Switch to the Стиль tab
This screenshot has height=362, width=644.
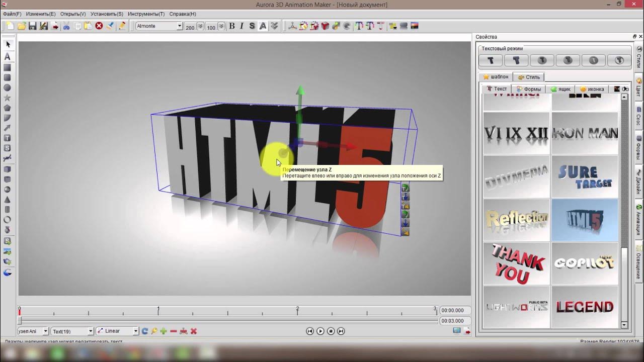click(528, 77)
